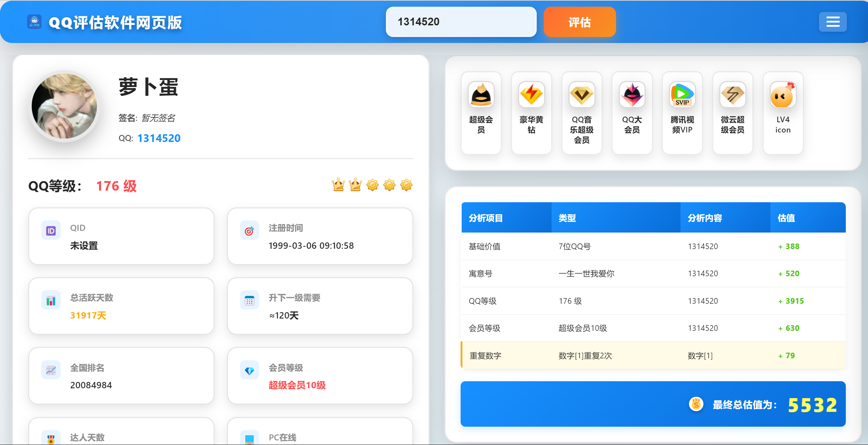Click the QQ大会员 badge icon

point(632,94)
